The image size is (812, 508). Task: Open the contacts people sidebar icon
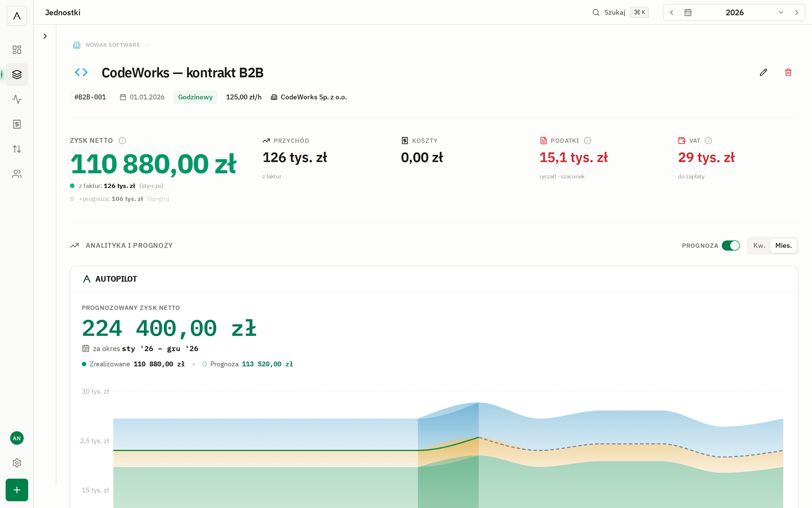tap(17, 174)
